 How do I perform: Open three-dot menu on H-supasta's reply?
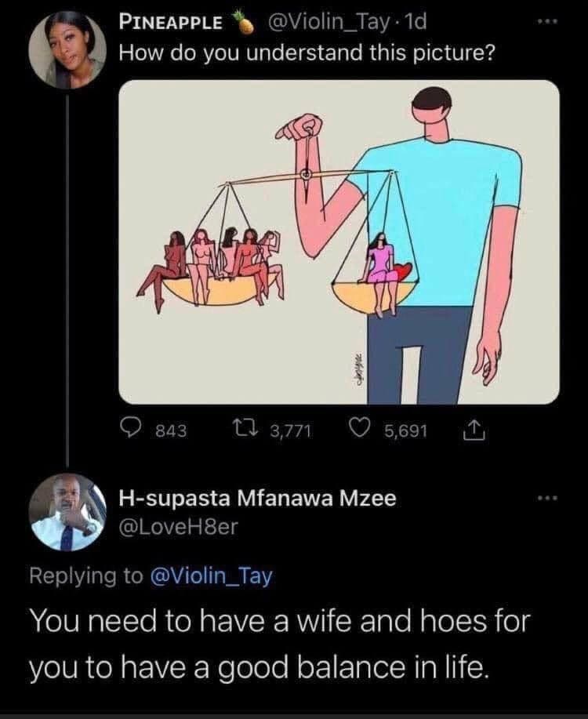coord(549,498)
